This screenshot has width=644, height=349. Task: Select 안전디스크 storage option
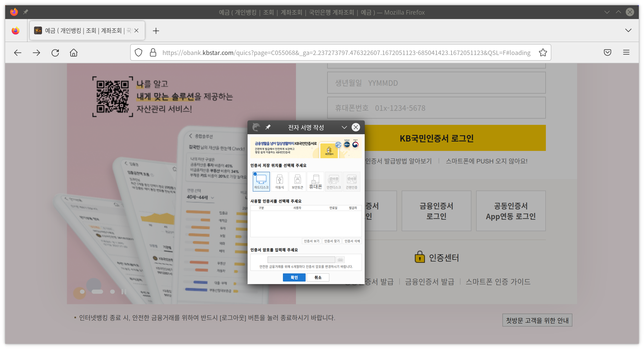(x=334, y=181)
